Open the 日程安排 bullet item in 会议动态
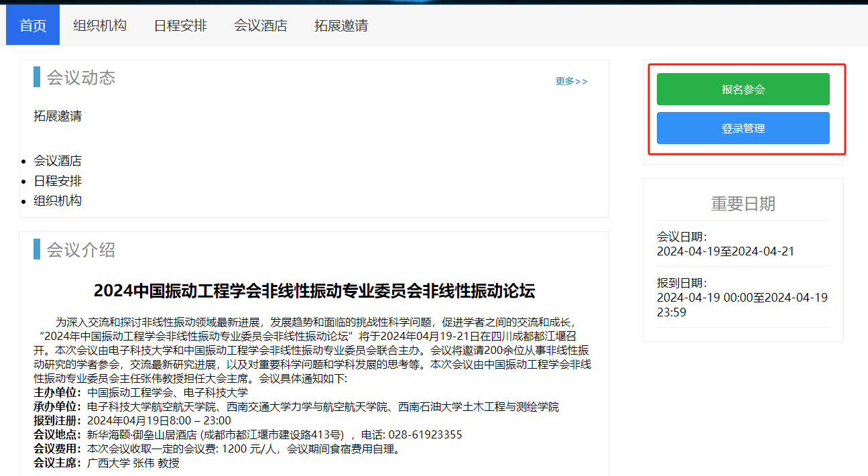Image resolution: width=868 pixels, height=476 pixels. (58, 181)
